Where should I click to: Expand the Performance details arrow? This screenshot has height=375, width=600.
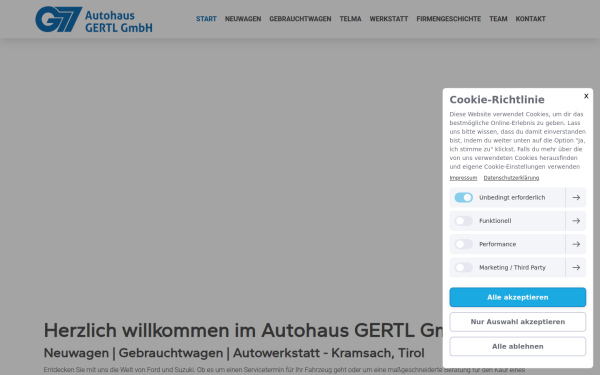(576, 244)
